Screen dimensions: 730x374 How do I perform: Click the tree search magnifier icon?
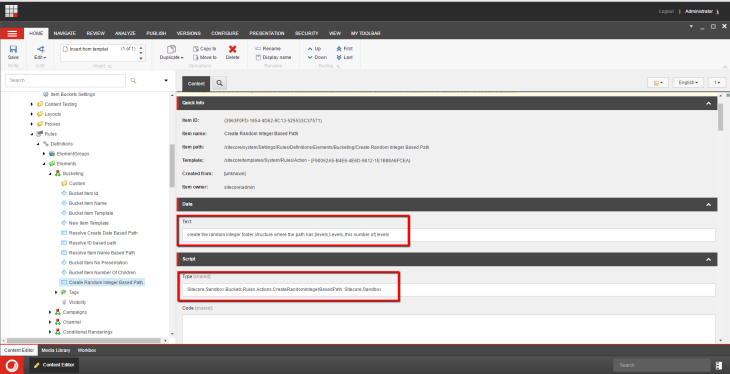[x=133, y=81]
